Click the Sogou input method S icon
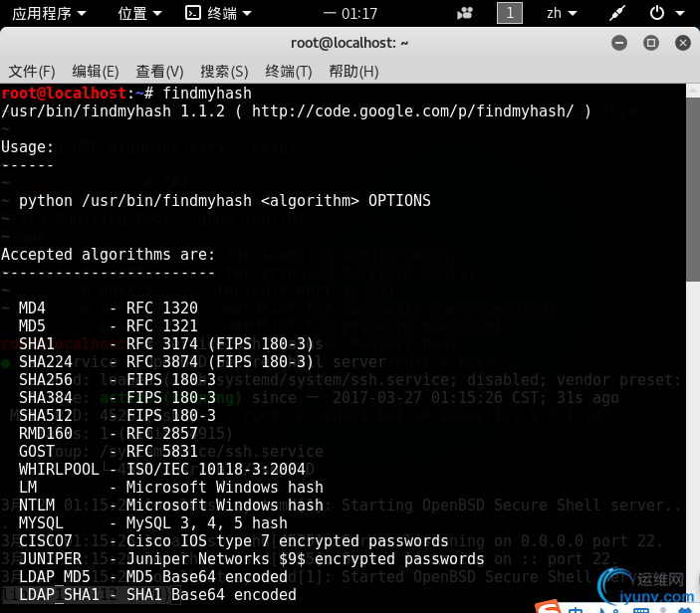This screenshot has height=613, width=700. tap(548, 607)
